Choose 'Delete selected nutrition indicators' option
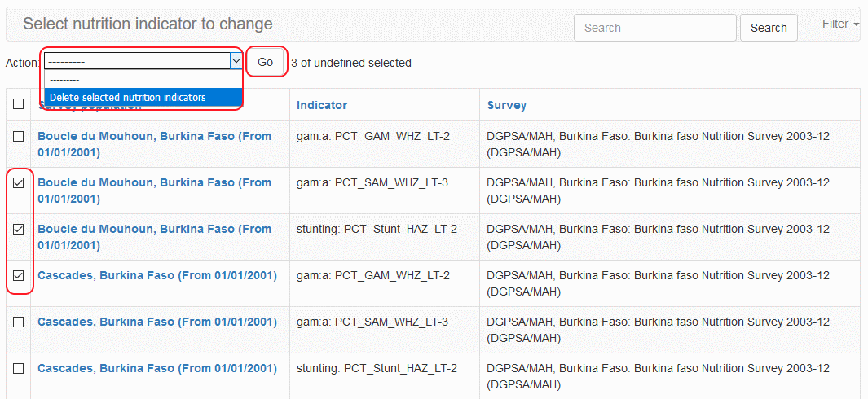The width and height of the screenshot is (868, 399). [128, 98]
